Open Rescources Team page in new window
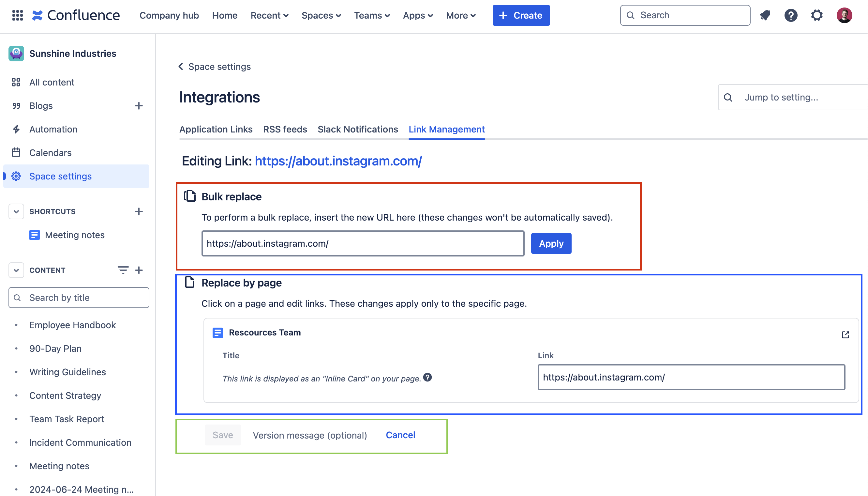This screenshot has height=496, width=868. 845,334
